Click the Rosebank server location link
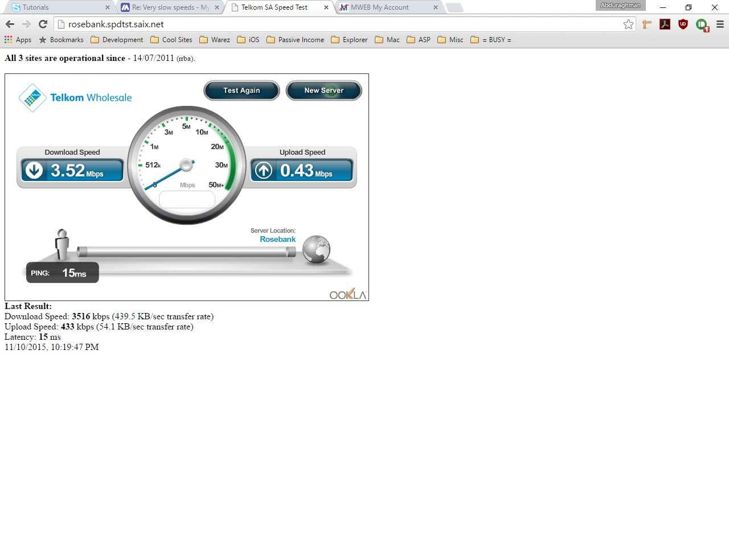Image resolution: width=729 pixels, height=560 pixels. tap(278, 240)
